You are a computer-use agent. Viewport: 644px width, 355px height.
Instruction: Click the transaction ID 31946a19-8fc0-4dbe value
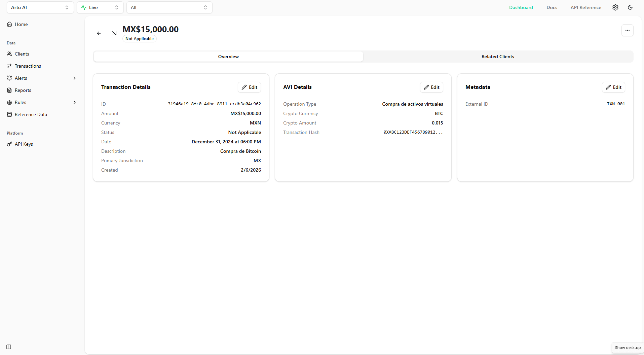tap(215, 104)
